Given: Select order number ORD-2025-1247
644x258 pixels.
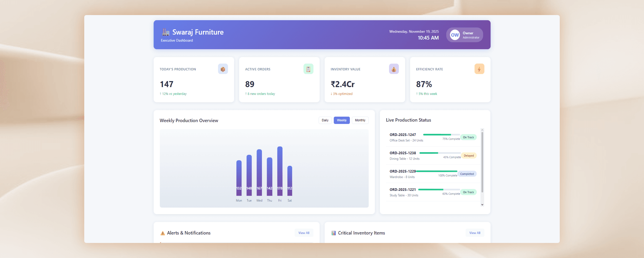Looking at the screenshot, I should pyautogui.click(x=403, y=135).
